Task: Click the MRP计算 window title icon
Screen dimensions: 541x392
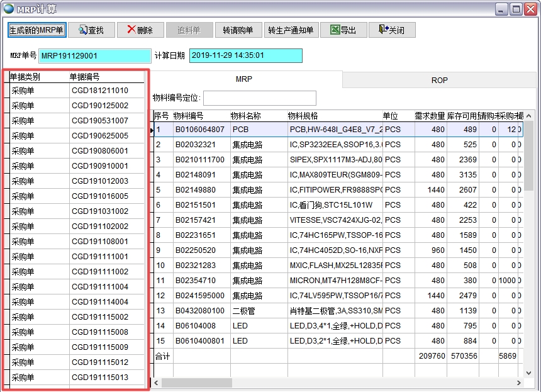Action: pos(8,8)
